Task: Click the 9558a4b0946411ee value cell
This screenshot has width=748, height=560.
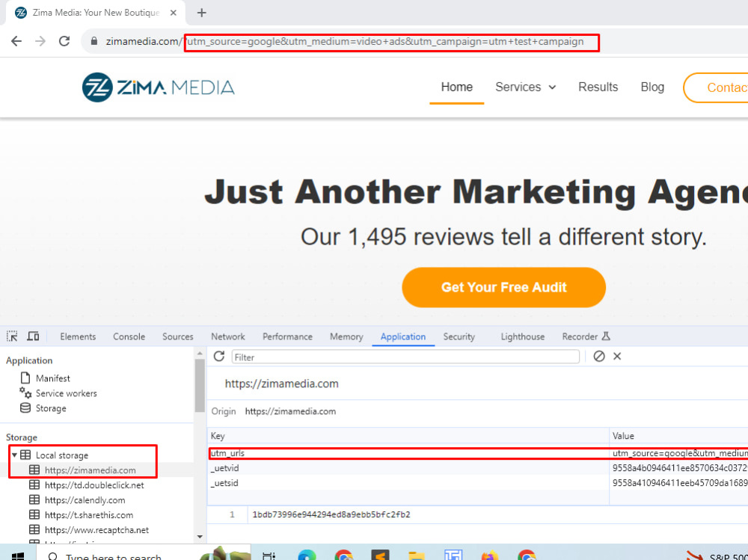Action: [679, 468]
